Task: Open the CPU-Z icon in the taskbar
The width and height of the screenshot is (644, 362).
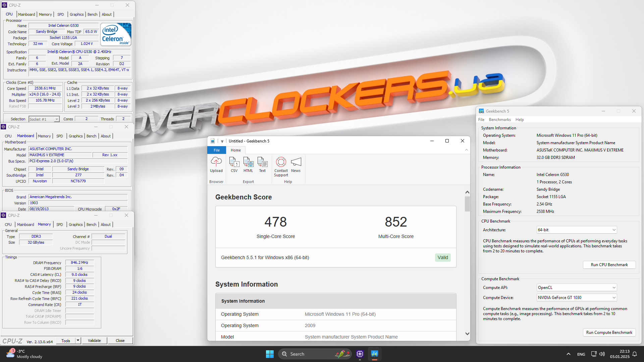Action: pyautogui.click(x=360, y=354)
